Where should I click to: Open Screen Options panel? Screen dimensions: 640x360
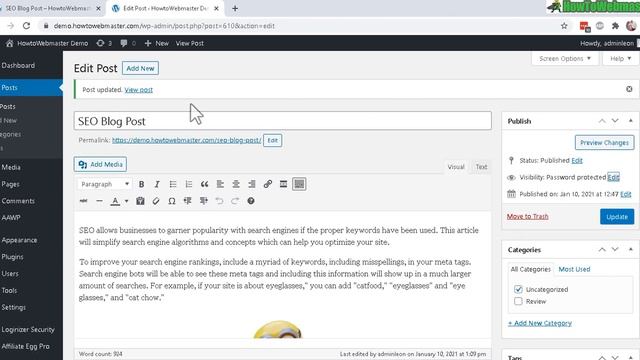click(565, 58)
